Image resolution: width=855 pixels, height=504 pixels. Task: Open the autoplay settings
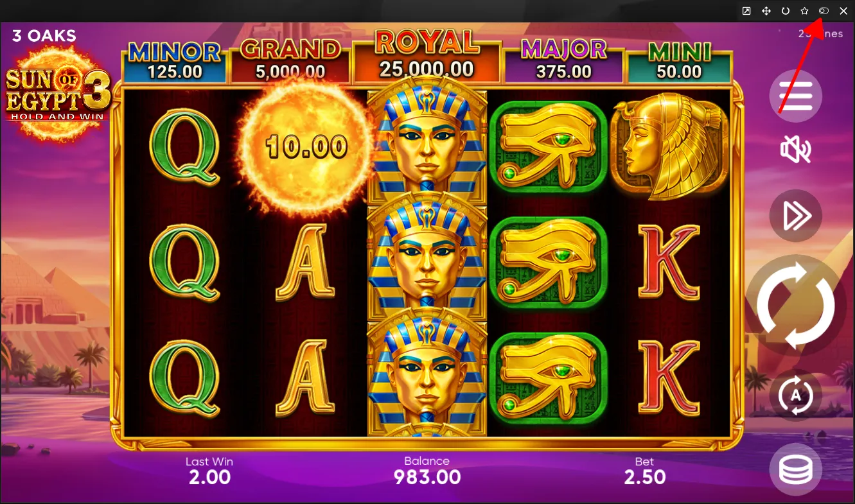coord(795,395)
